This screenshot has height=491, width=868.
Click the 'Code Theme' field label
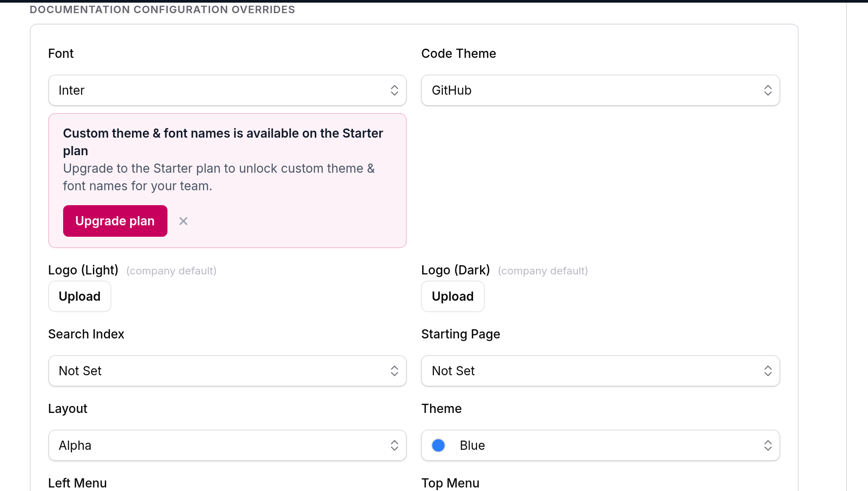tap(459, 53)
